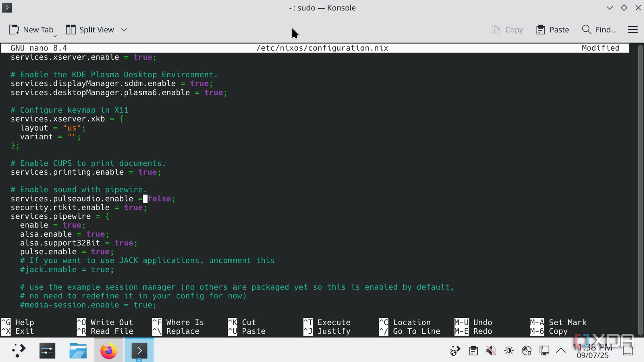644x362 pixels.
Task: Launch Firefox from the taskbar
Action: [108, 350]
